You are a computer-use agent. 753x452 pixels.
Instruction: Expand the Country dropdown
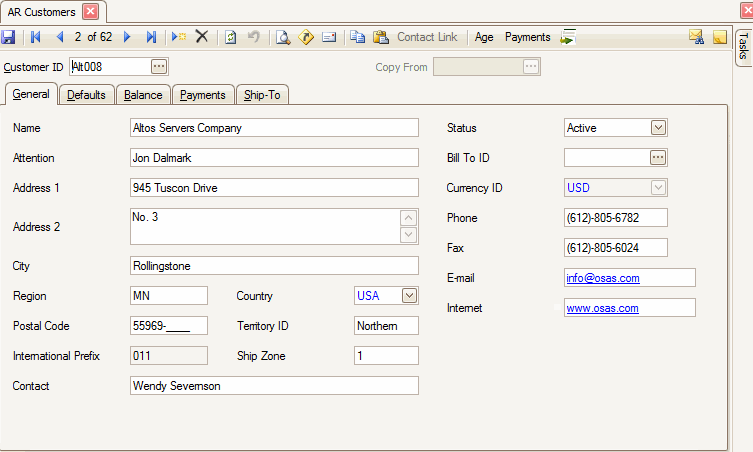[x=408, y=296]
